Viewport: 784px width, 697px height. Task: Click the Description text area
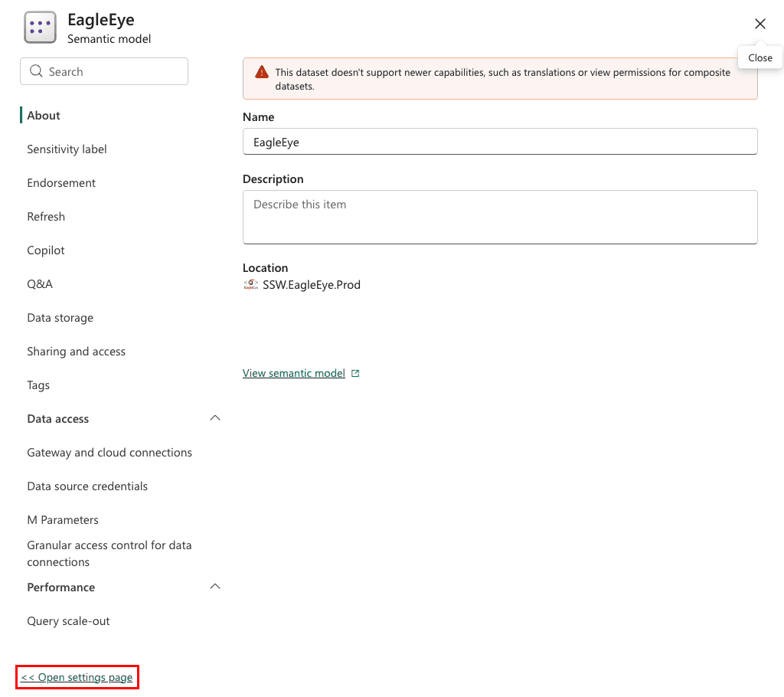coord(500,217)
